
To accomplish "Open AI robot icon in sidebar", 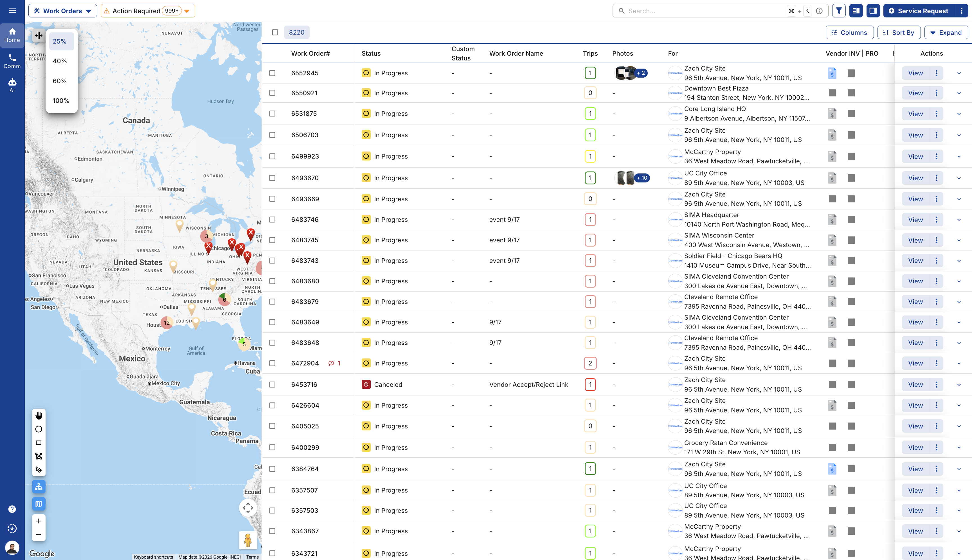I will click(x=12, y=85).
